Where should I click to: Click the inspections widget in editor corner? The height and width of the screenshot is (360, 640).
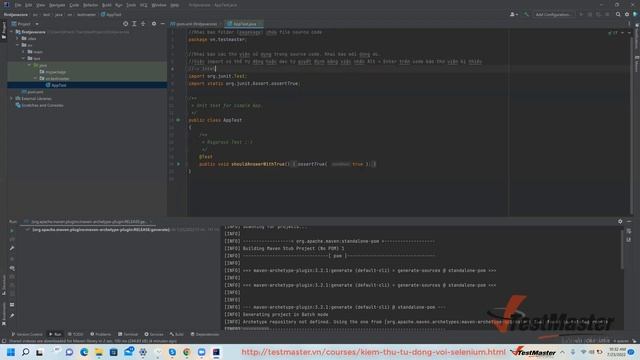(613, 33)
